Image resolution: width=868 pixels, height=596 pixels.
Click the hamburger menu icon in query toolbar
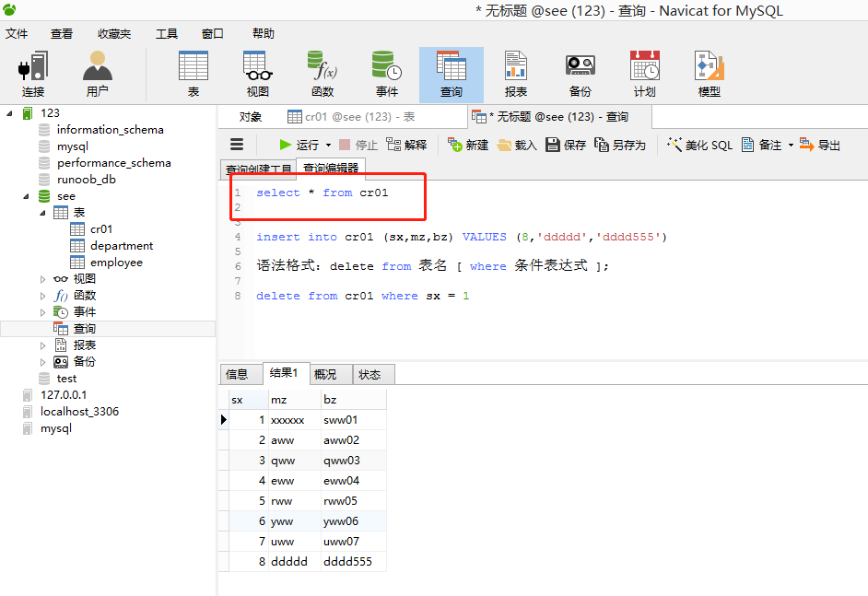[x=237, y=145]
